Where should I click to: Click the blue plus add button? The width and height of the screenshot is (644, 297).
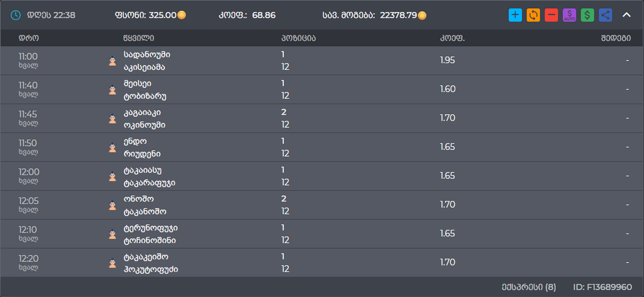515,15
